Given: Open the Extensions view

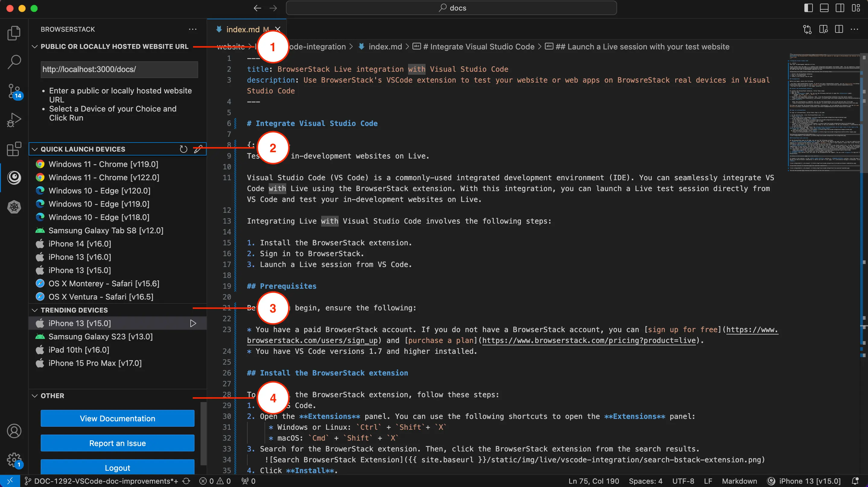Looking at the screenshot, I should tap(14, 149).
